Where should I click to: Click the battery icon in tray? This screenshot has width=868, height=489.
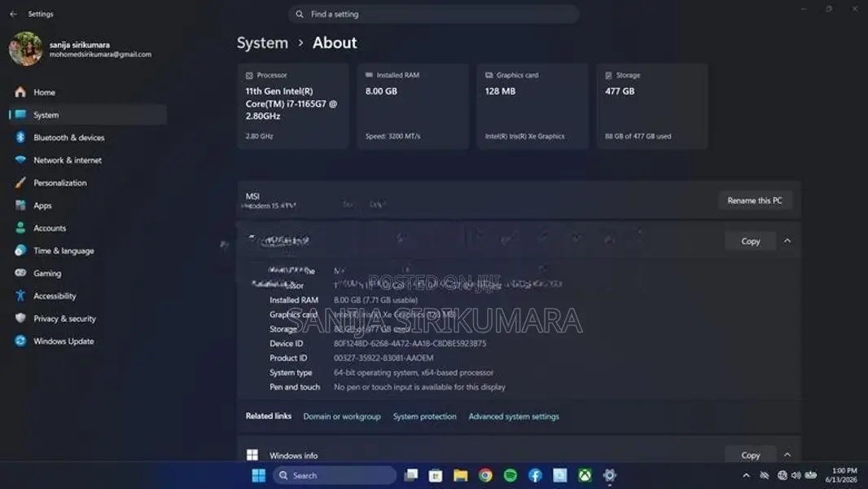click(x=811, y=475)
